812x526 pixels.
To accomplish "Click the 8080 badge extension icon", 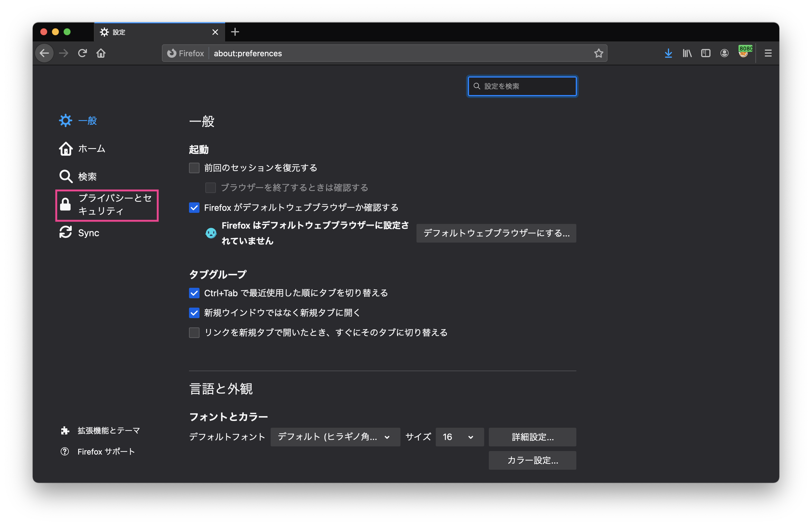I will click(744, 52).
